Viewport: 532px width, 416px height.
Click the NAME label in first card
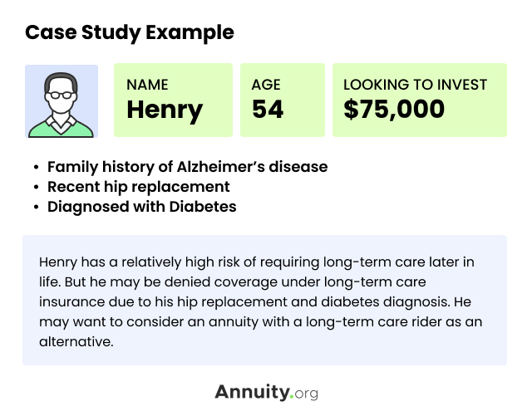(147, 85)
